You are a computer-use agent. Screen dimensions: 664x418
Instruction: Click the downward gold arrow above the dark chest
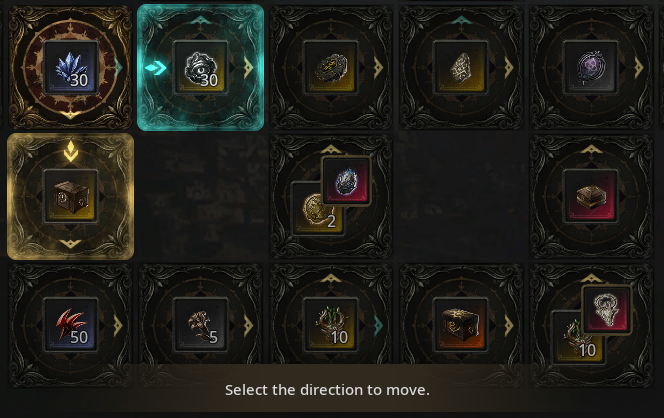(x=71, y=152)
